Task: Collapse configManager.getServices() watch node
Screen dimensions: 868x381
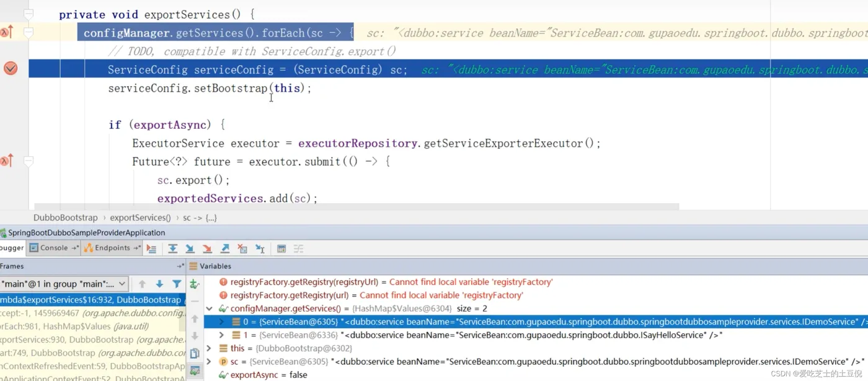Action: [209, 309]
